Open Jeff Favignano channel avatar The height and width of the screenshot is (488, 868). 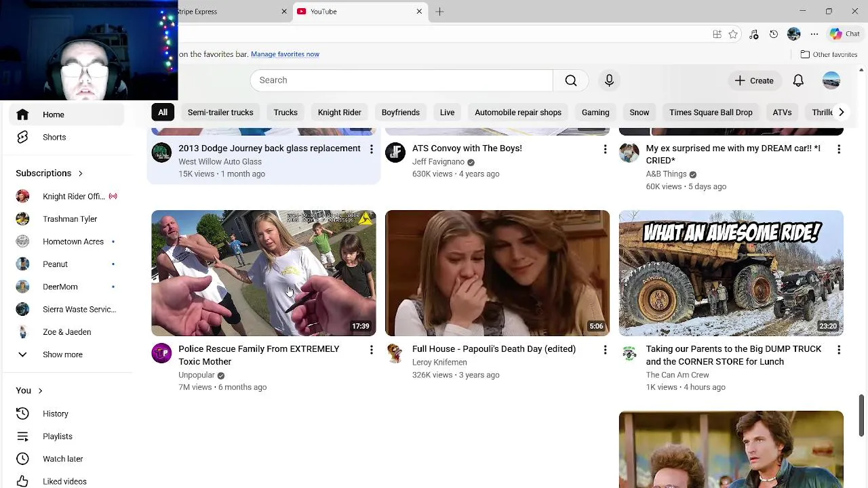[x=395, y=152]
